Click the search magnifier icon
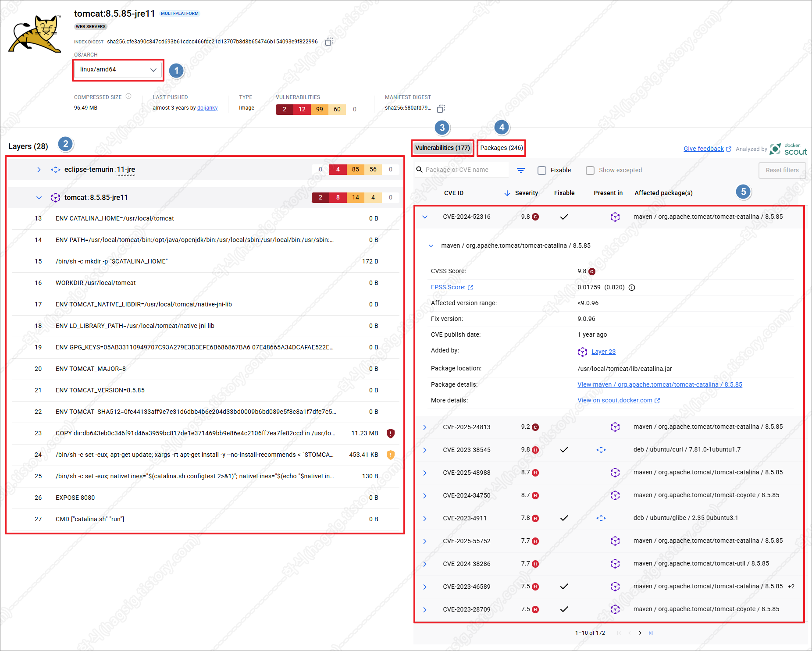The width and height of the screenshot is (812, 651). click(x=420, y=170)
